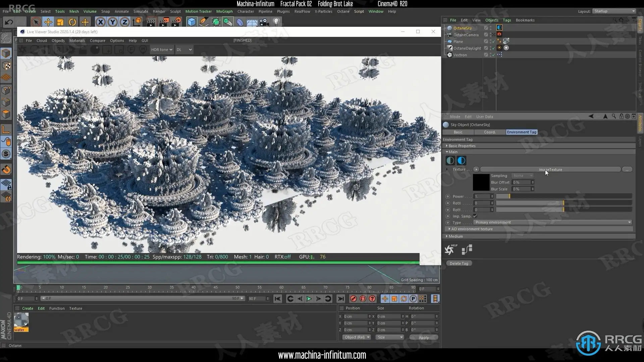
Task: Click the Undo arrow icon
Action: tap(9, 22)
